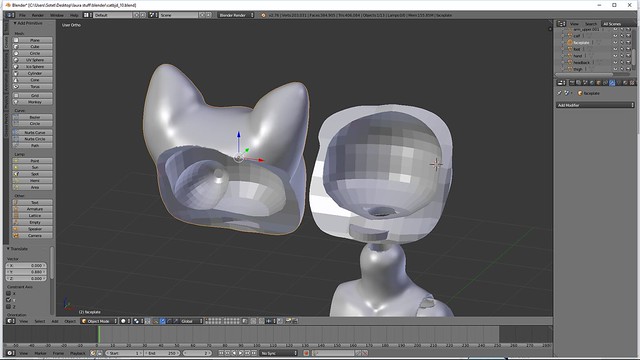Toggle the X constraint axis checkbox
The width and height of the screenshot is (640, 360).
(9, 293)
